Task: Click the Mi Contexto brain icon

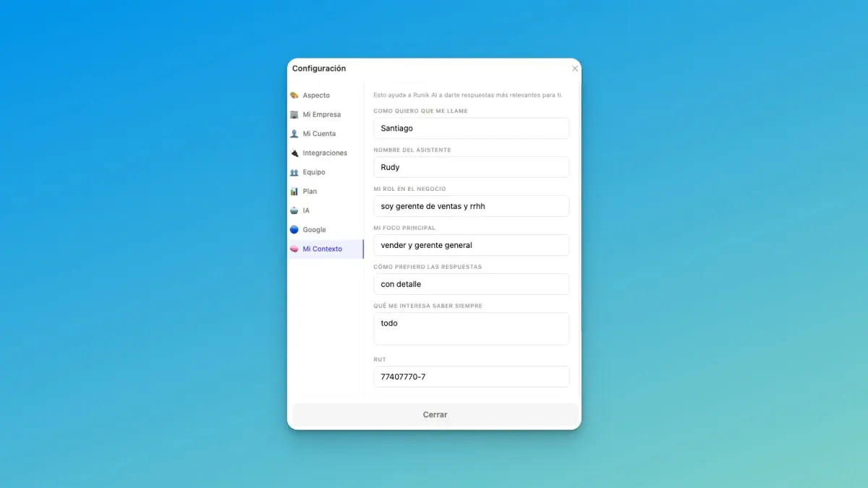Action: 294,249
